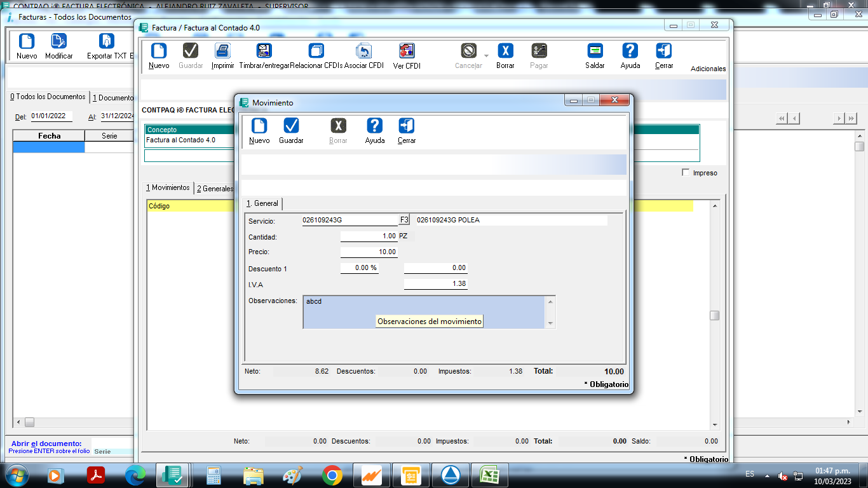868x488 pixels.
Task: Open Calculator from taskbar
Action: click(214, 475)
